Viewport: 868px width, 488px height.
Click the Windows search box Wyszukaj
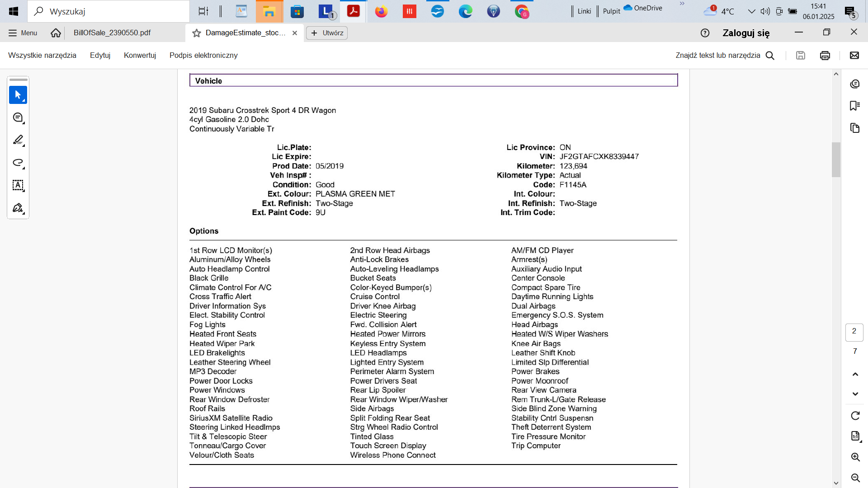coord(108,11)
